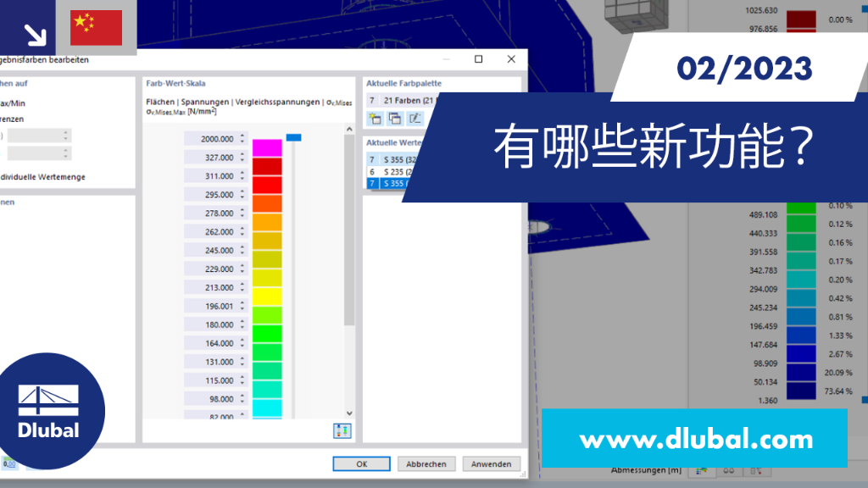Select the 21 Farben palette row
The height and width of the screenshot is (488, 868).
click(403, 100)
